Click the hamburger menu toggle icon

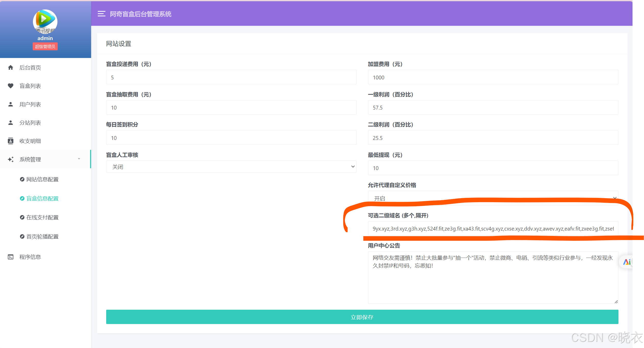[x=101, y=14]
